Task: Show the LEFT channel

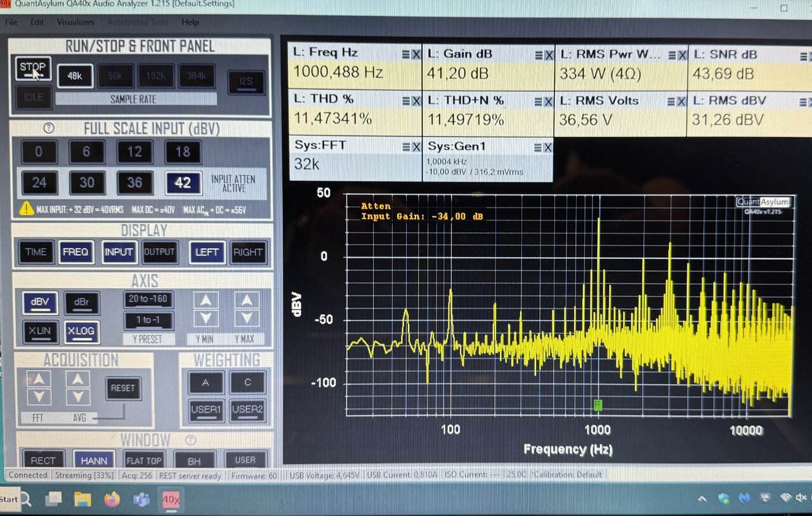Action: coord(207,252)
